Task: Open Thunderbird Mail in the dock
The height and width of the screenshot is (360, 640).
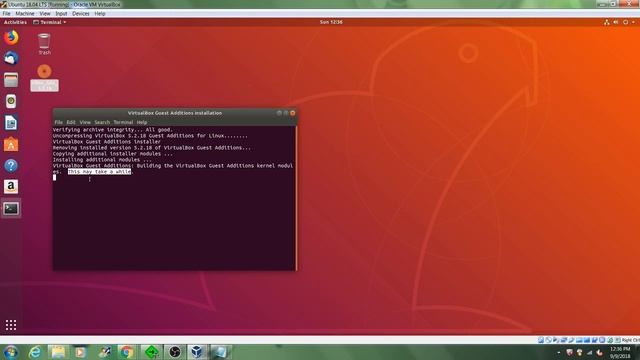Action: point(11,58)
